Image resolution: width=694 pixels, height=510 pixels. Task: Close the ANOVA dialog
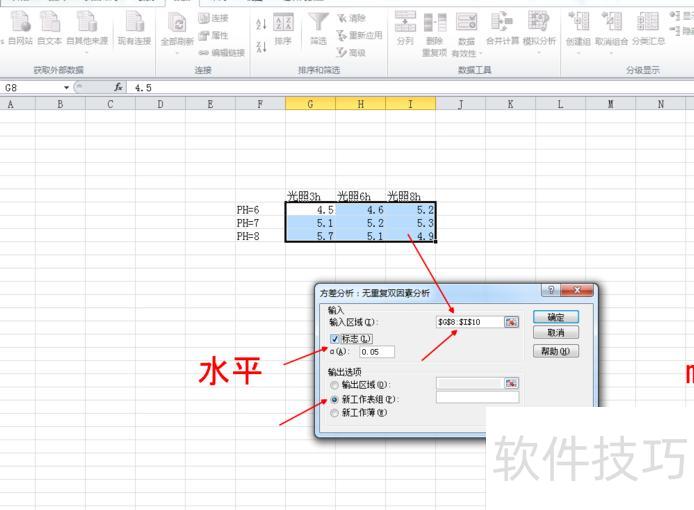[x=577, y=290]
